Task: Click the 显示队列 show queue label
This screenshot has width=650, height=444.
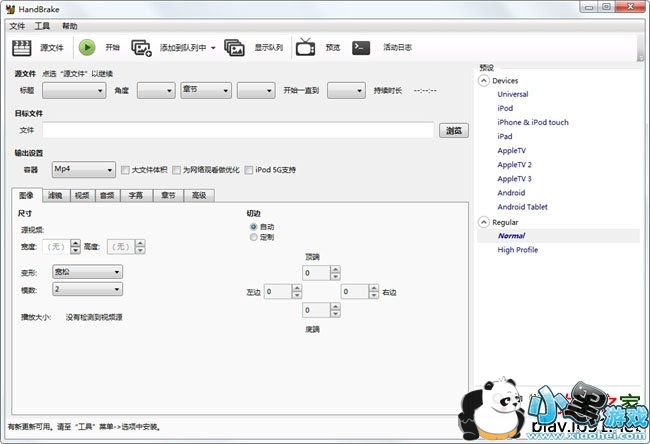Action: click(x=269, y=48)
